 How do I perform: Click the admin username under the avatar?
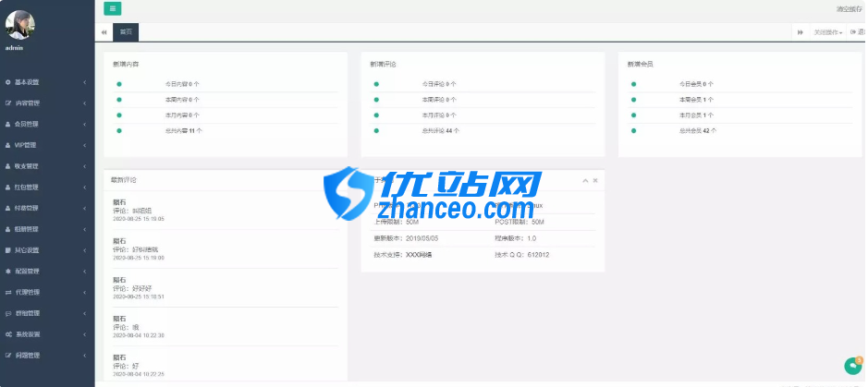click(x=14, y=48)
